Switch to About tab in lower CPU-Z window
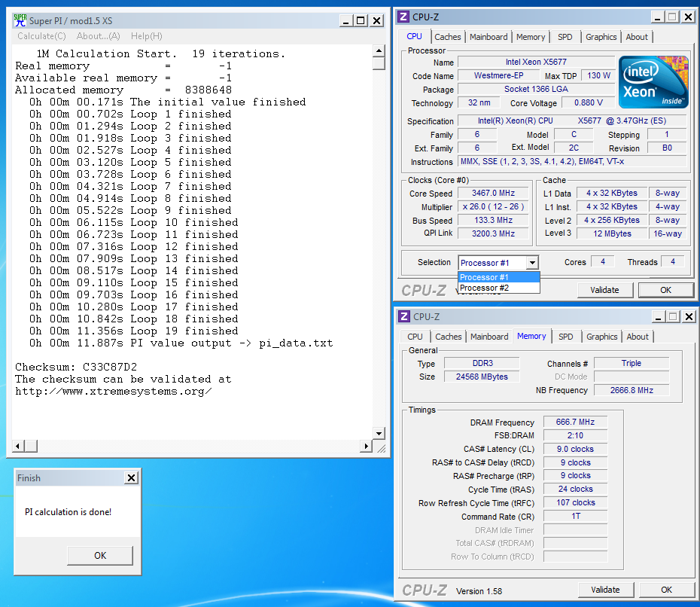Screen dimensions: 700x607 638,337
